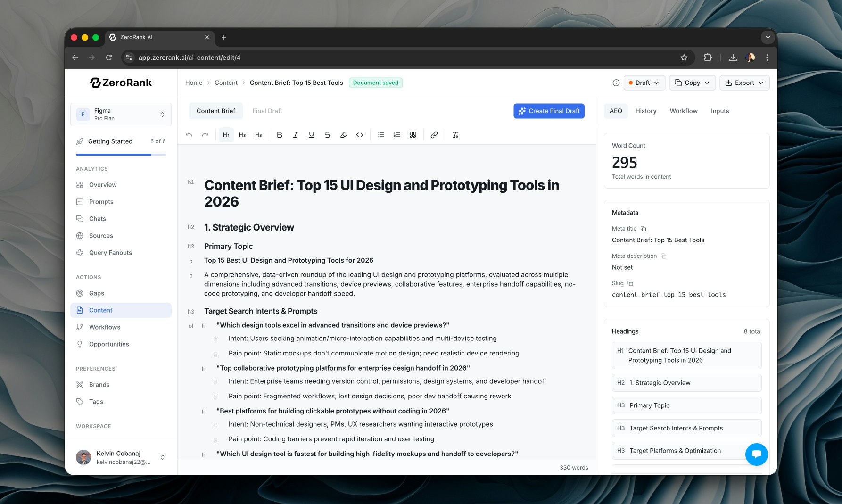The image size is (842, 504).
Task: Switch to the Final Draft tab
Action: point(267,111)
